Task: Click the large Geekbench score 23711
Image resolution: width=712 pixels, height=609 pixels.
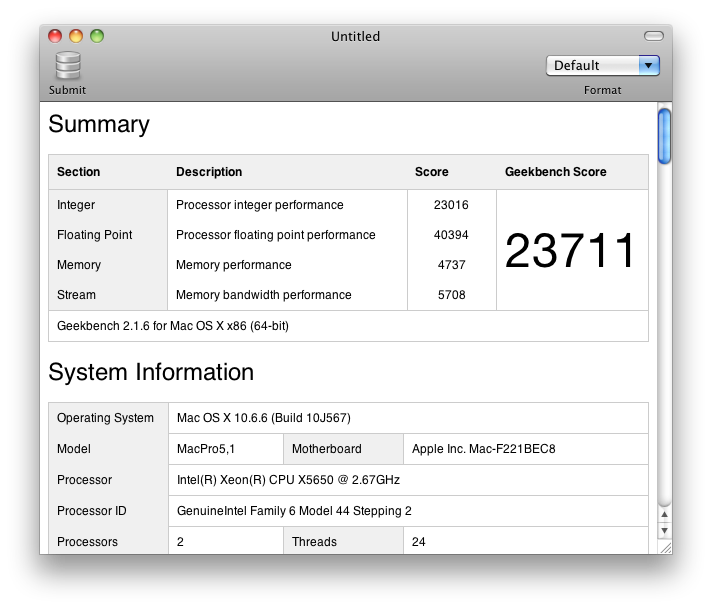Action: [570, 250]
